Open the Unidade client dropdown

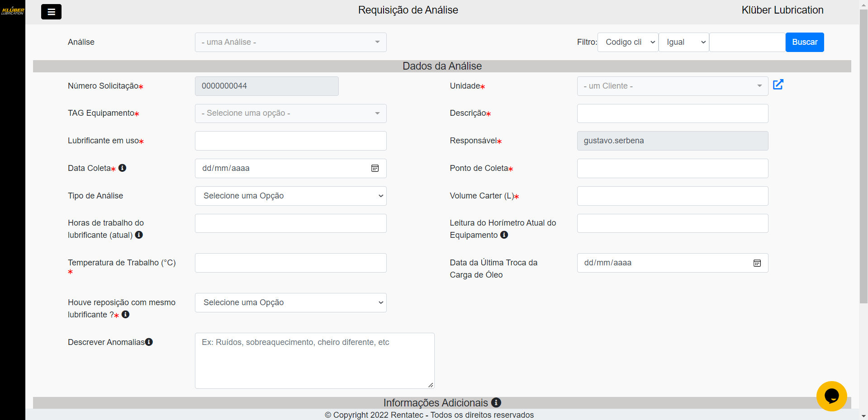[x=672, y=86]
